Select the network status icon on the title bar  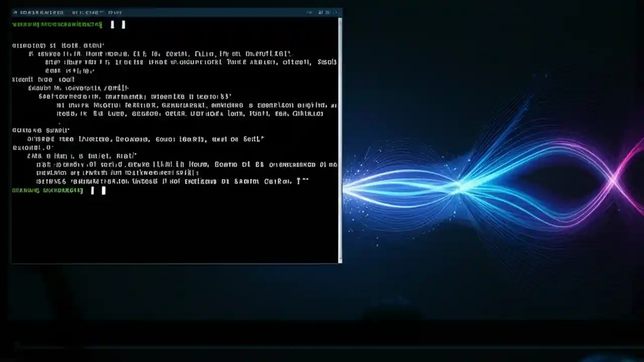point(308,12)
